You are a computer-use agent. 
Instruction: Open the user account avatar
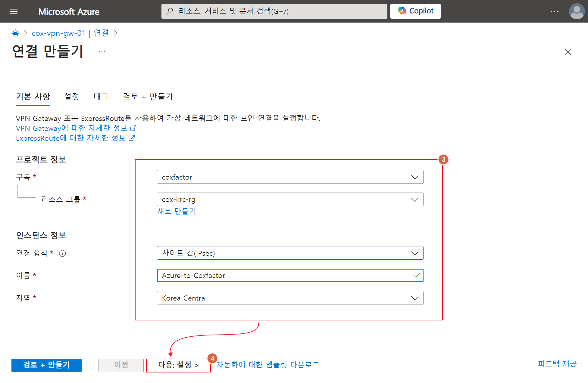(577, 11)
